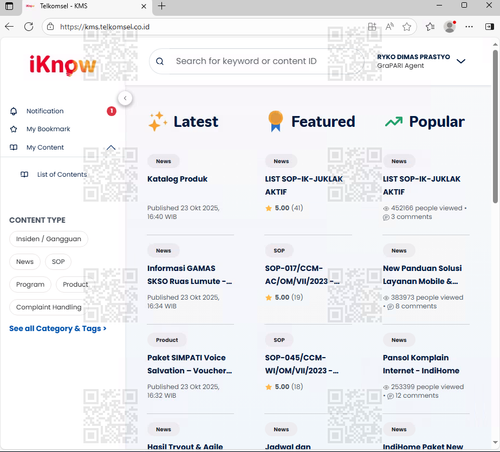This screenshot has width=500, height=452.
Task: Click the SOP tag above SOP-017 entry
Action: (279, 251)
